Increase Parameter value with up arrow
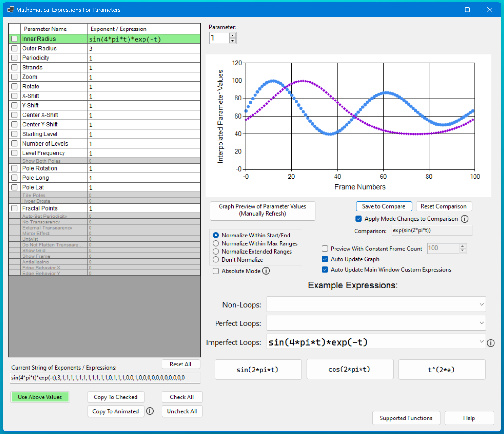Viewport: 504px width, 434px height. pos(233,36)
